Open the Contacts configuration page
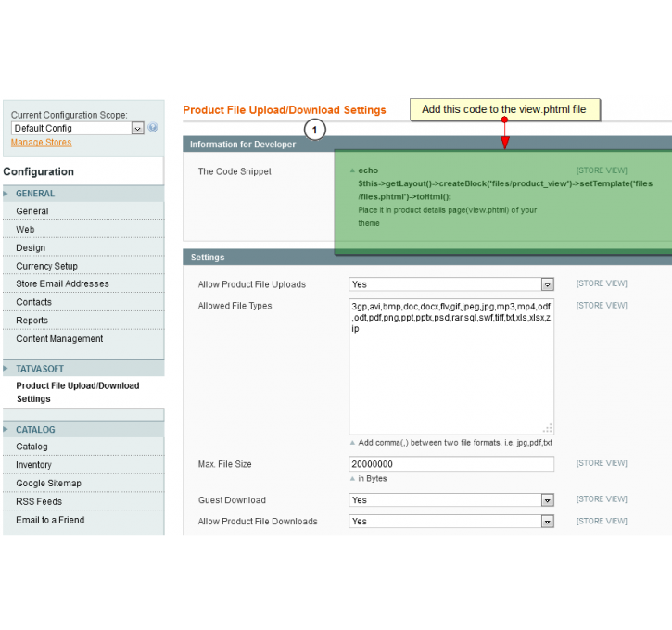 point(34,302)
